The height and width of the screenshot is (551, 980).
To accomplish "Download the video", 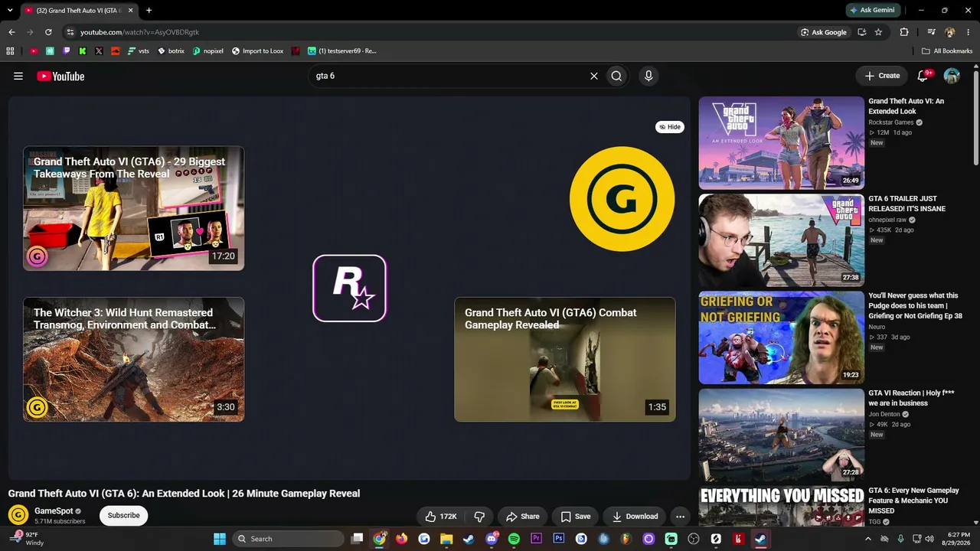I will coord(635,517).
